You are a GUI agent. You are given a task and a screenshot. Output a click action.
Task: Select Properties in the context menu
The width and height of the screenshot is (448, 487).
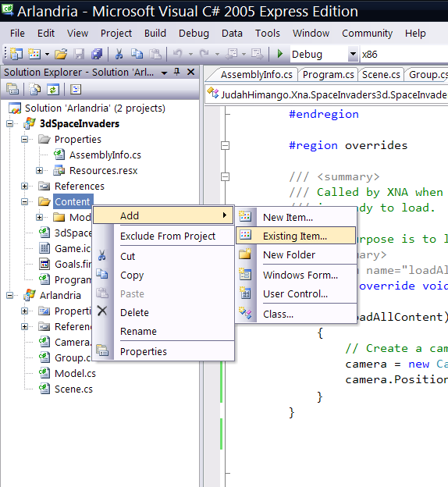[163, 351]
